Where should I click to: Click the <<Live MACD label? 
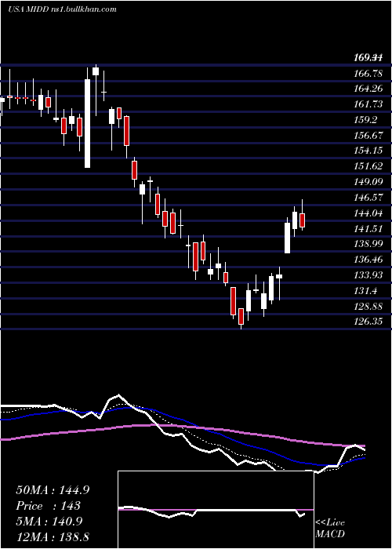click(x=330, y=529)
